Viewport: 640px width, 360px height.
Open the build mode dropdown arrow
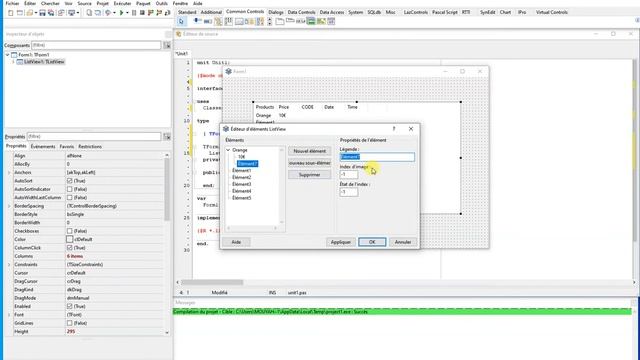pyautogui.click(x=114, y=13)
